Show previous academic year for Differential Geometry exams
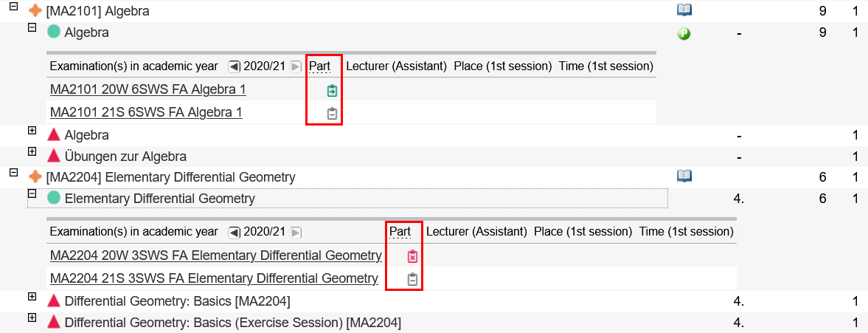 pos(234,232)
